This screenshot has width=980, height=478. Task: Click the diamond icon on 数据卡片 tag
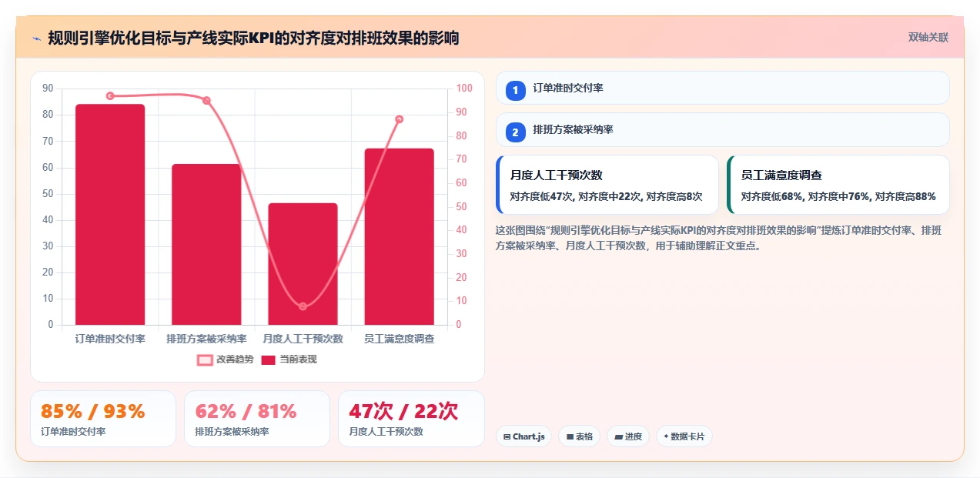click(666, 436)
